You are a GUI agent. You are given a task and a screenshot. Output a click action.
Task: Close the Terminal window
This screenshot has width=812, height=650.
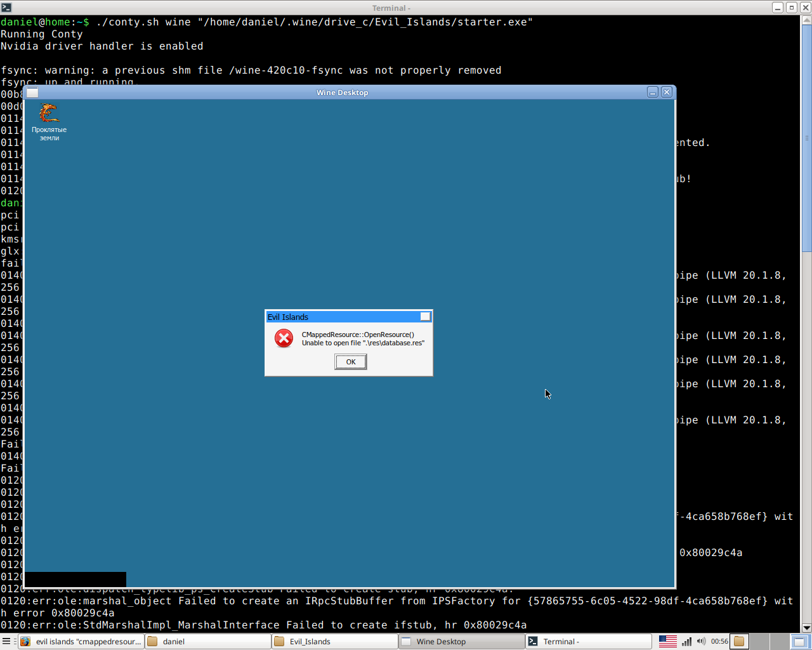pyautogui.click(x=806, y=8)
